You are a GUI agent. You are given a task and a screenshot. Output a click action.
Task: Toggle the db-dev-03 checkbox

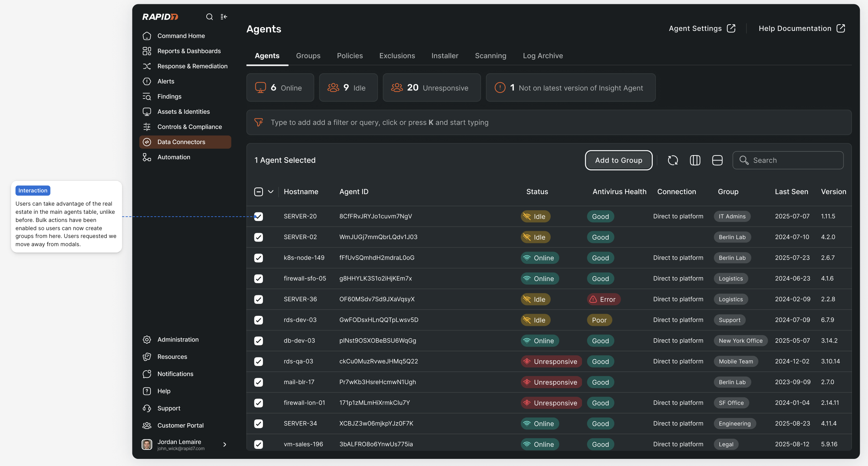(259, 341)
